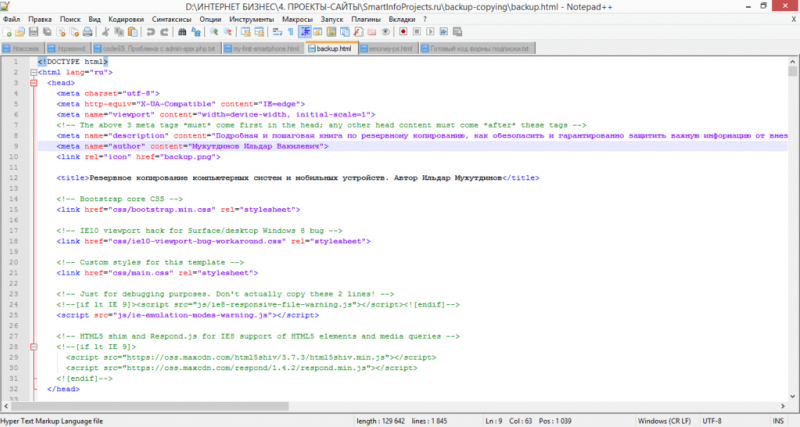
Task: Switch to the .htpasswd tab
Action: pos(67,48)
